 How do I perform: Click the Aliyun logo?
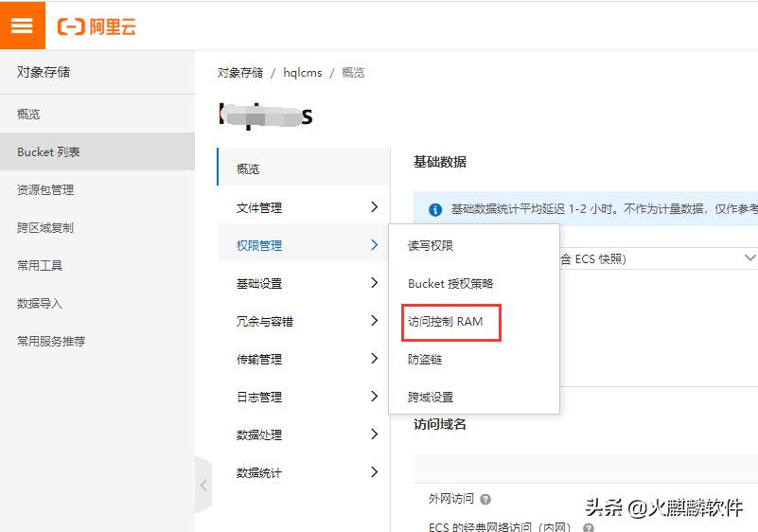click(97, 27)
